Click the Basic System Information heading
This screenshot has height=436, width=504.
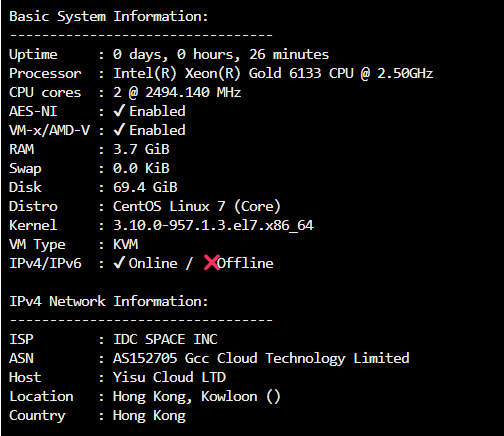coord(109,16)
